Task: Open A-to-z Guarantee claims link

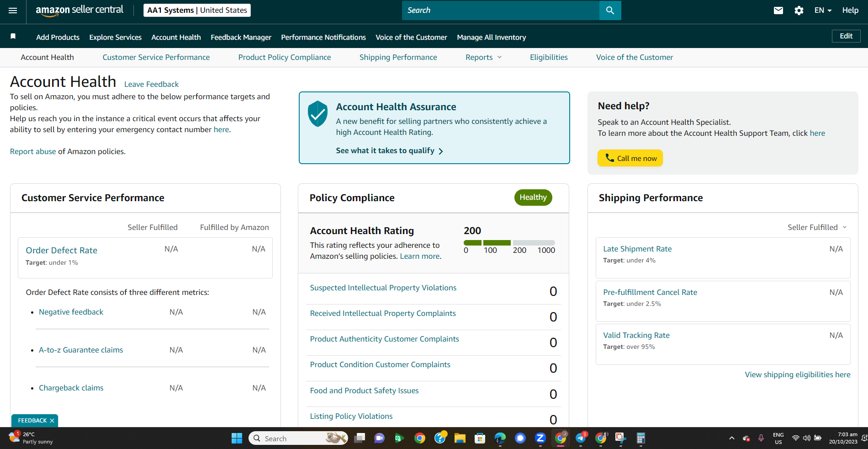Action: click(x=81, y=350)
